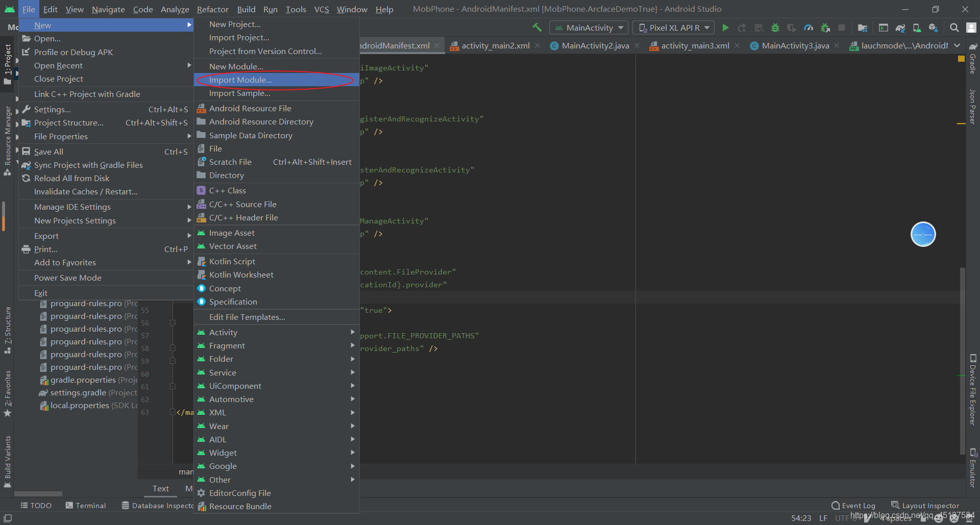This screenshot has height=525, width=980.
Task: Expand the Service submenu
Action: coord(277,372)
